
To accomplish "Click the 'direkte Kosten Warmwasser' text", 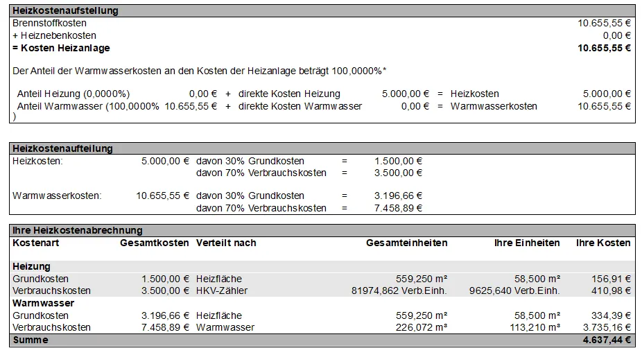I will (x=300, y=106).
